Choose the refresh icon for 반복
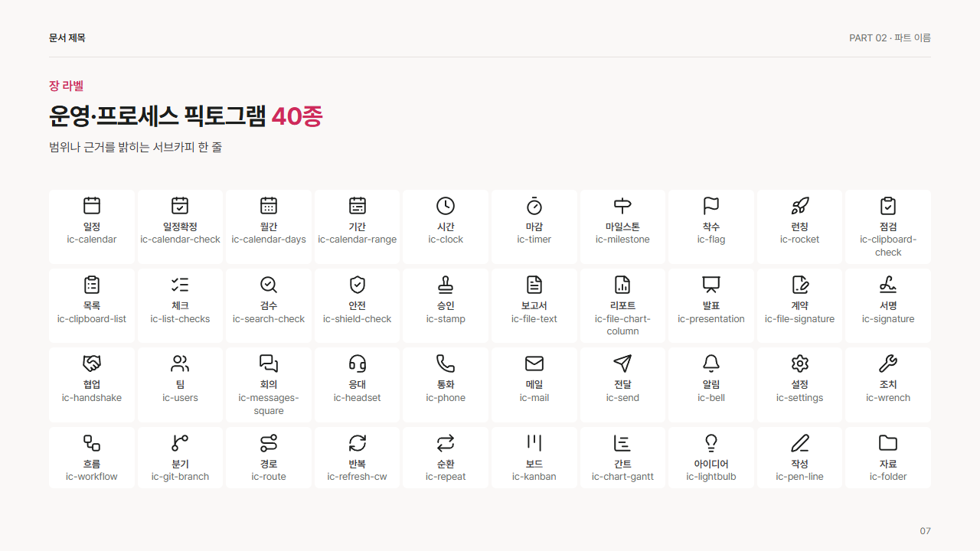This screenshot has width=980, height=551. tap(358, 442)
